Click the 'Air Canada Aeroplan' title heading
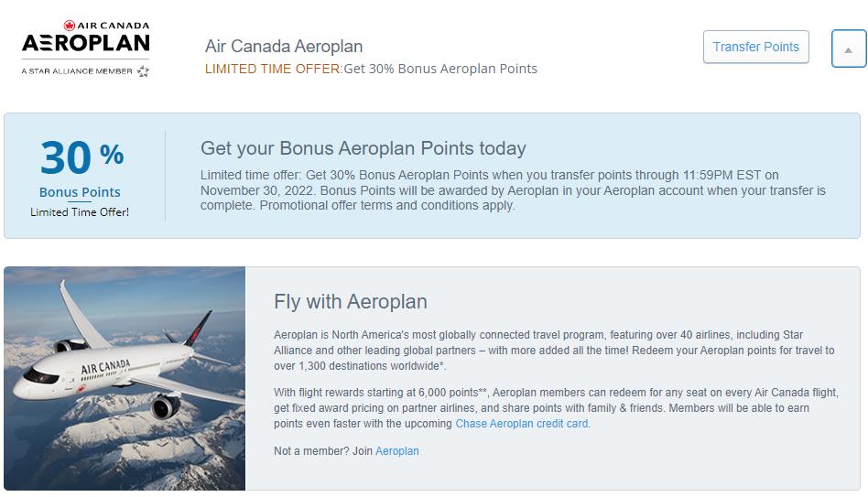This screenshot has width=868, height=497. click(x=284, y=47)
